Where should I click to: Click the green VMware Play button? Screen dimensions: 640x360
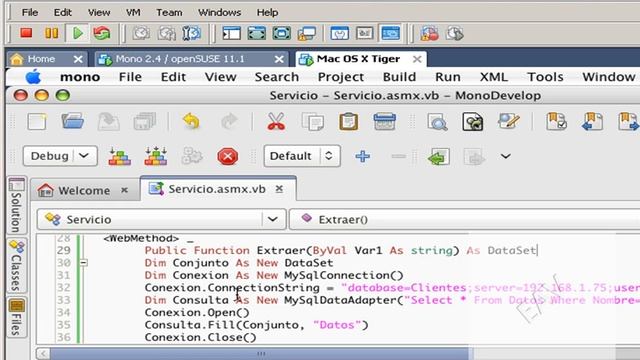click(77, 33)
